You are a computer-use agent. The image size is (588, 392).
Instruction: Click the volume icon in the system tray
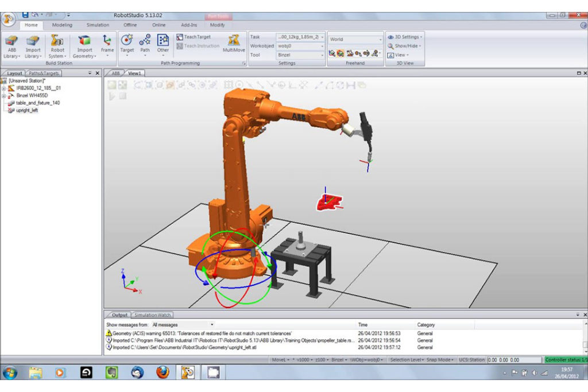point(535,372)
